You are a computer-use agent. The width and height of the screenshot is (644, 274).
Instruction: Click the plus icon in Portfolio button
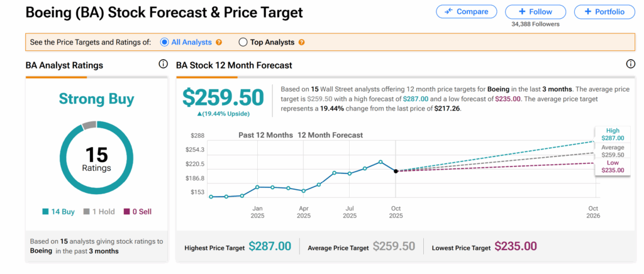point(587,11)
